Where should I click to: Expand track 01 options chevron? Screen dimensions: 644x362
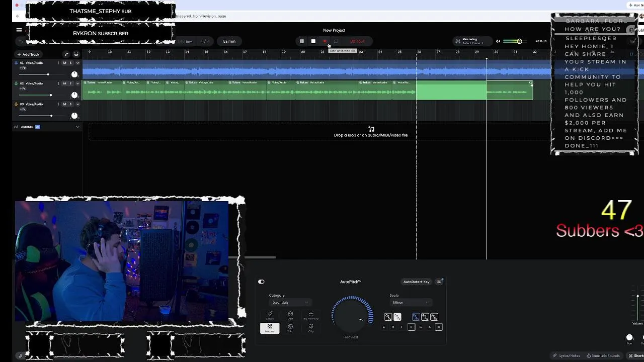coord(77,63)
